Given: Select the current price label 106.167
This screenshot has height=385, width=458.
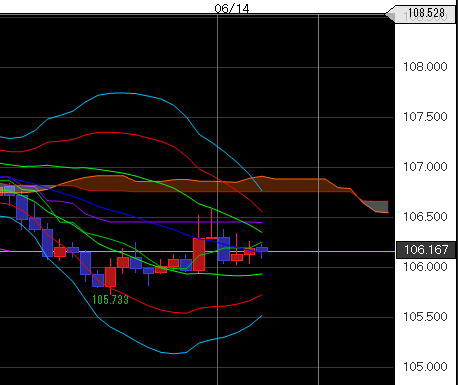Looking at the screenshot, I should [426, 250].
